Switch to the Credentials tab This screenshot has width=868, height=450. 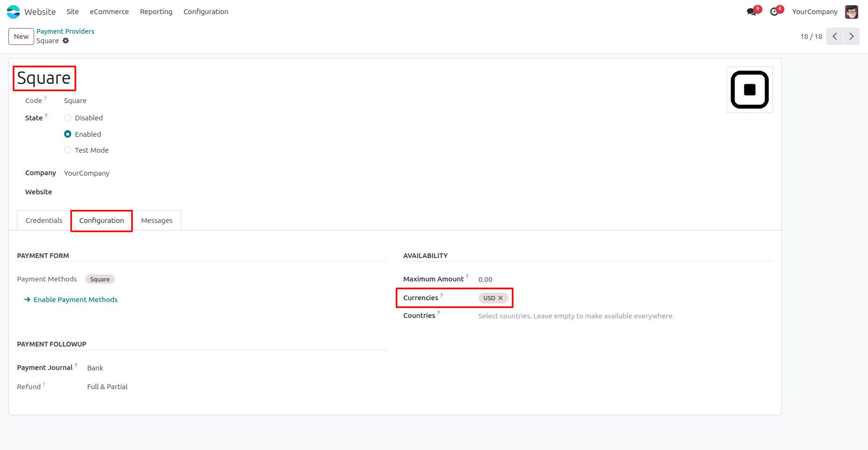click(44, 221)
